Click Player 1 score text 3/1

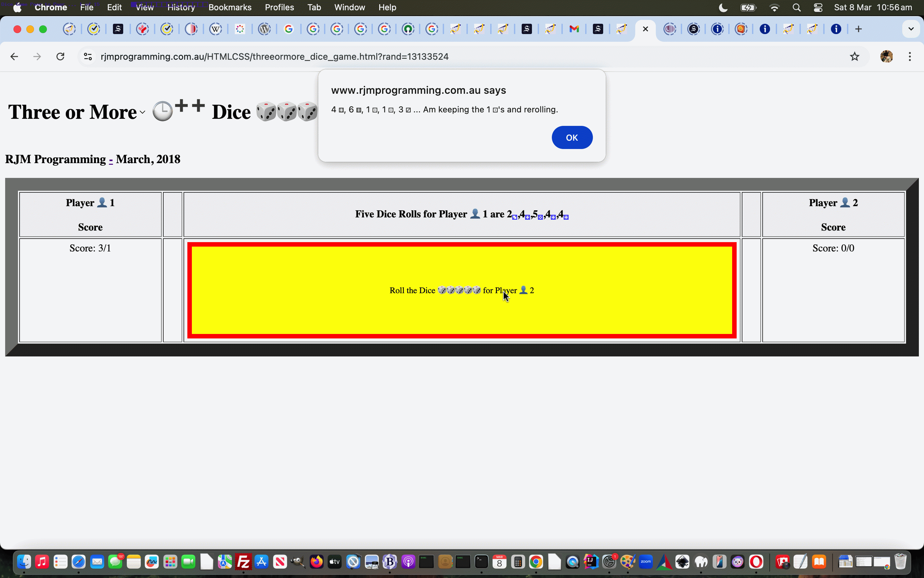[90, 248]
